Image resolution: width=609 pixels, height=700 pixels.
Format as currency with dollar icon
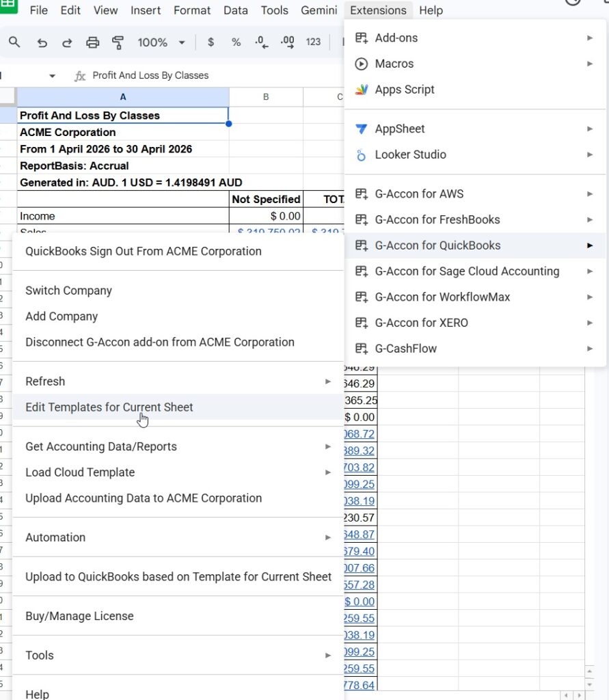coord(211,42)
